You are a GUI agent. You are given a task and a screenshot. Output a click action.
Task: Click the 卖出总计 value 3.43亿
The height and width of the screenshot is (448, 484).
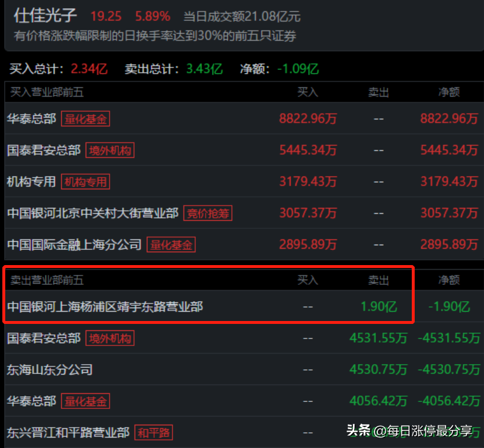(x=204, y=69)
